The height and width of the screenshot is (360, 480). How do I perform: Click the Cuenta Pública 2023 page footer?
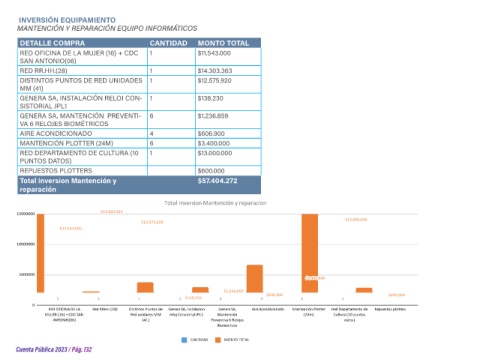54,349
